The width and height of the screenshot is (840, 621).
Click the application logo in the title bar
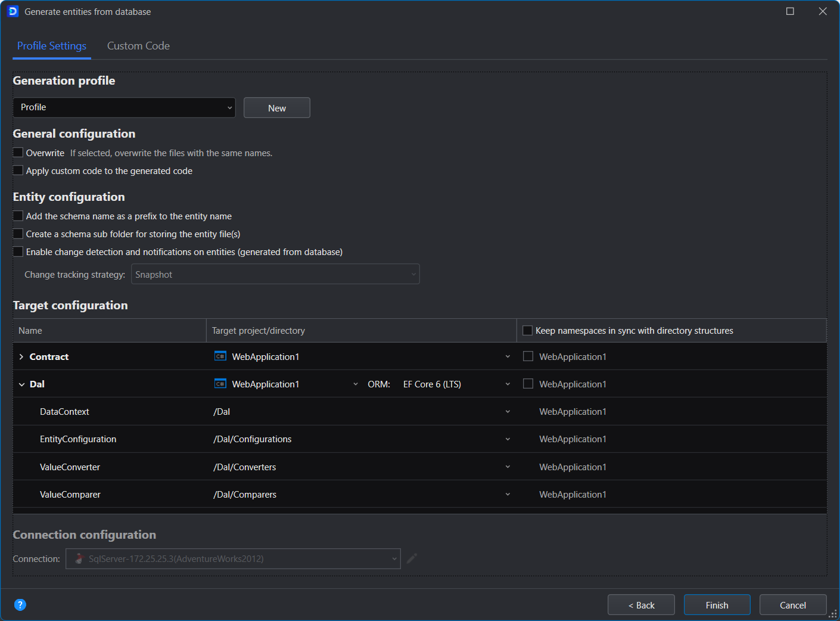click(13, 11)
